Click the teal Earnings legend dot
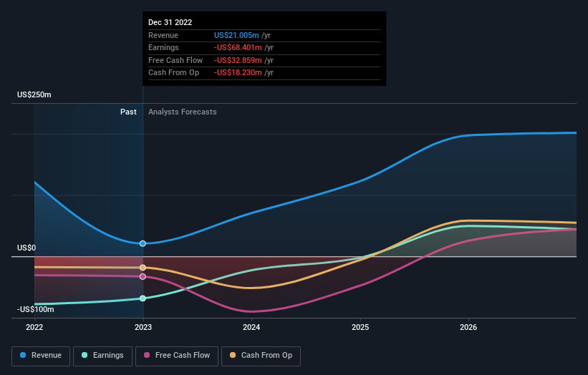Viewport: 588px width, 375px height. (85, 355)
